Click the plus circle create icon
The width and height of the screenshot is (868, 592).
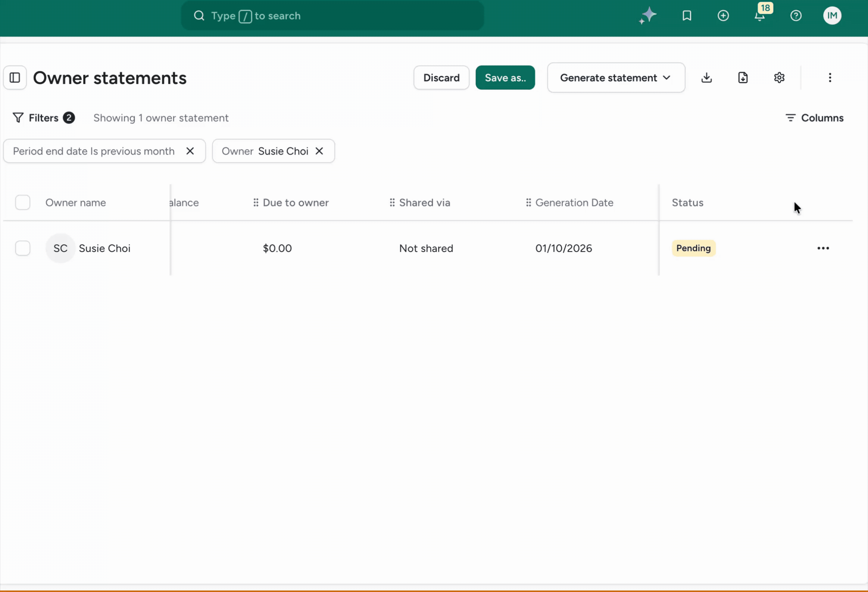723,16
